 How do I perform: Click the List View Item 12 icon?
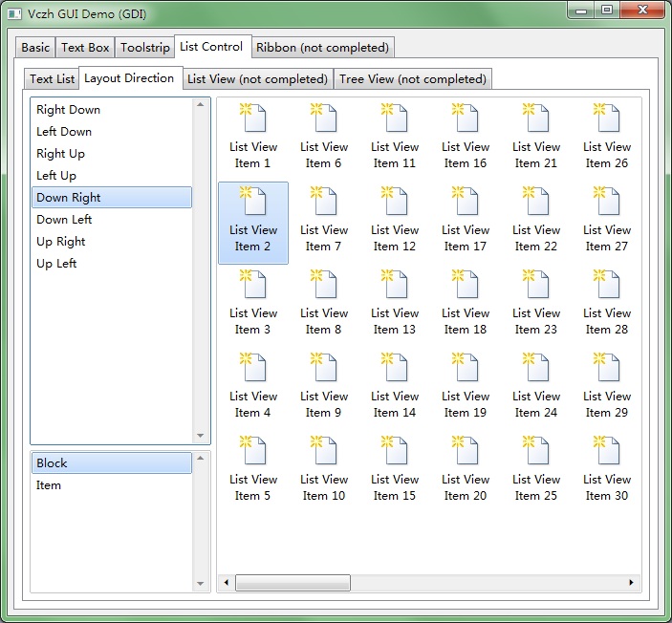[x=394, y=201]
